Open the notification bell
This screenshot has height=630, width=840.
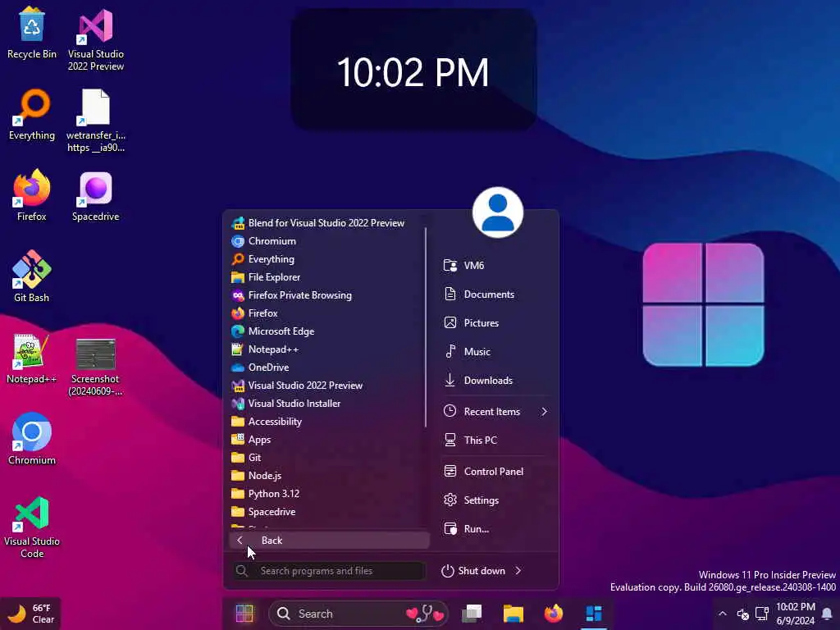click(x=827, y=614)
